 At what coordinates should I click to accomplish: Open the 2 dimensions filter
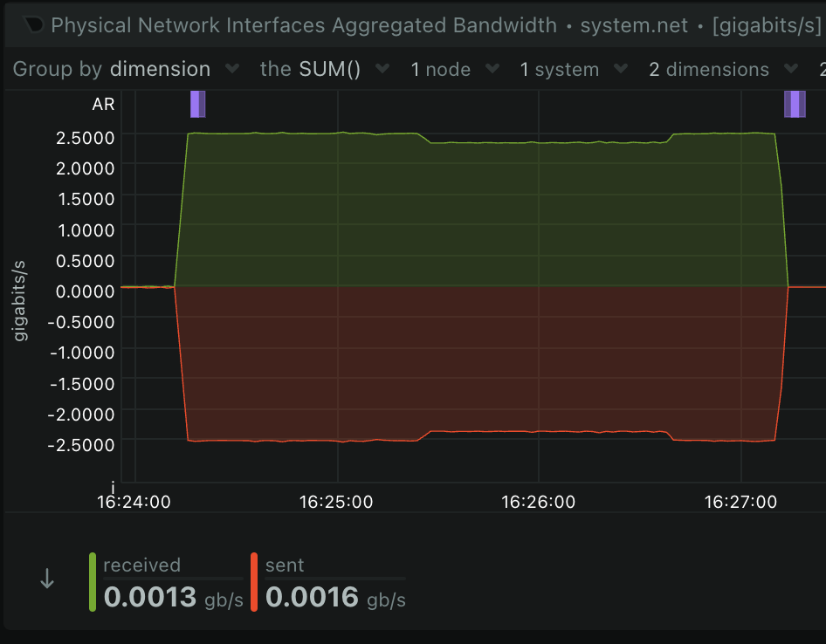coord(723,69)
